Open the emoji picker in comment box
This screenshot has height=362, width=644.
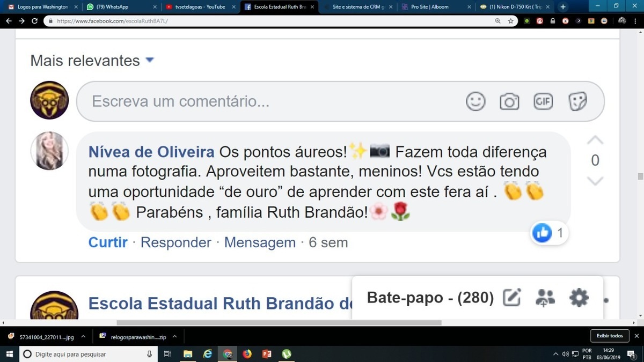click(x=475, y=101)
